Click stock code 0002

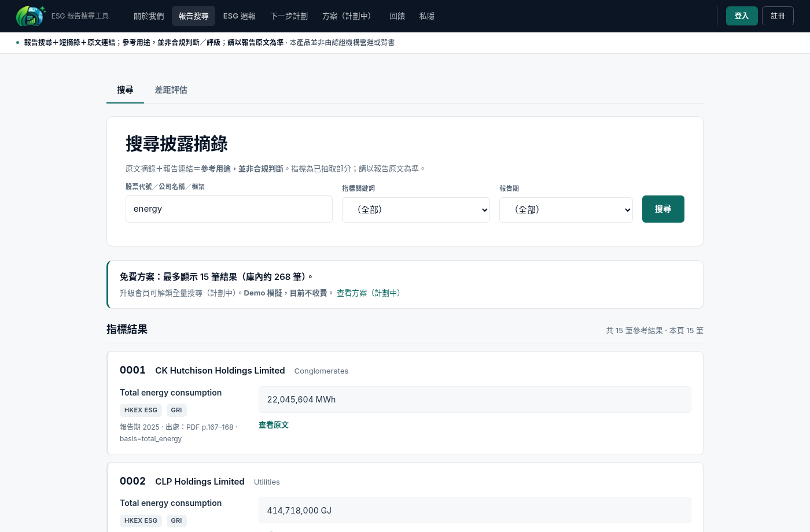pyautogui.click(x=132, y=481)
